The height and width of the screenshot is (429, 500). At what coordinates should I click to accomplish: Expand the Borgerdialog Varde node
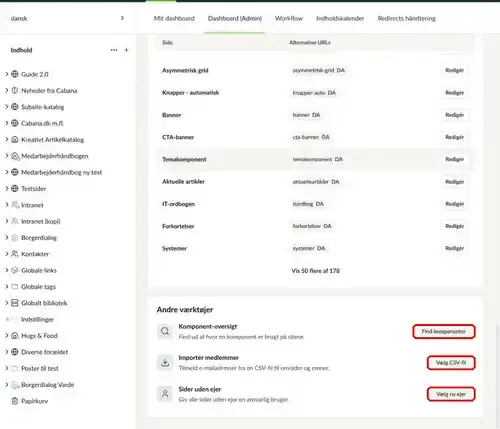(6, 384)
